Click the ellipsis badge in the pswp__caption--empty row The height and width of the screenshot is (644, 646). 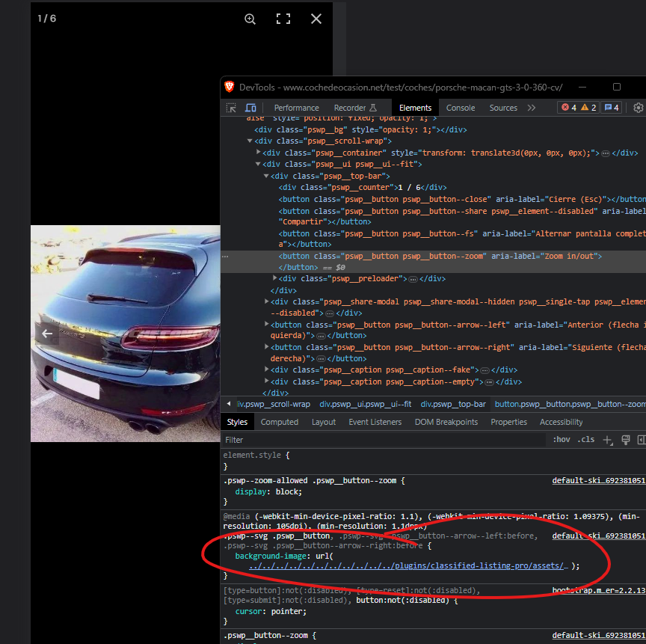coord(489,382)
